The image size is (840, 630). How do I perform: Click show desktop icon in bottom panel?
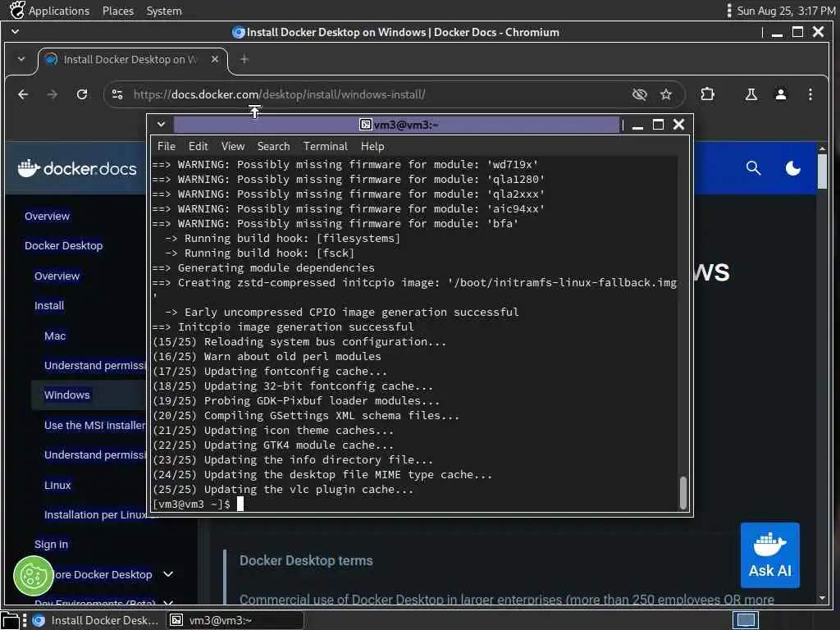(x=11, y=620)
